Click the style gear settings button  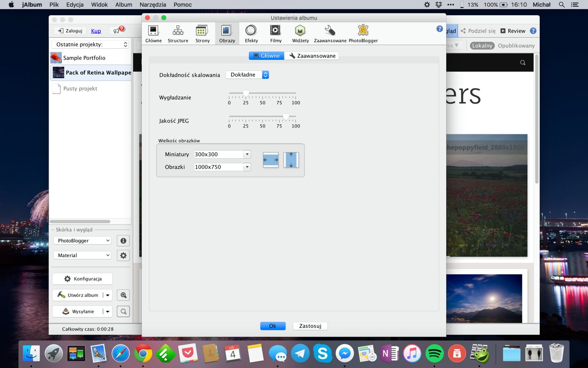click(x=123, y=255)
